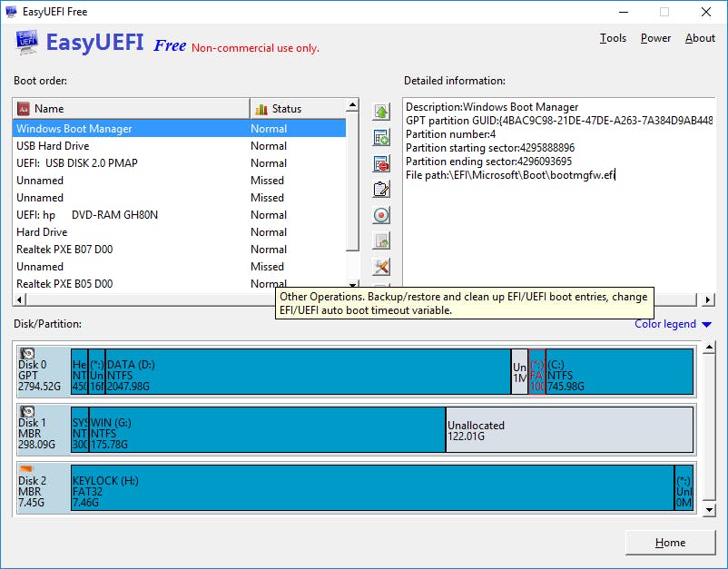Select the (*:) 16M partition on Disk 0
Screen dimensions: 728x569
point(96,372)
